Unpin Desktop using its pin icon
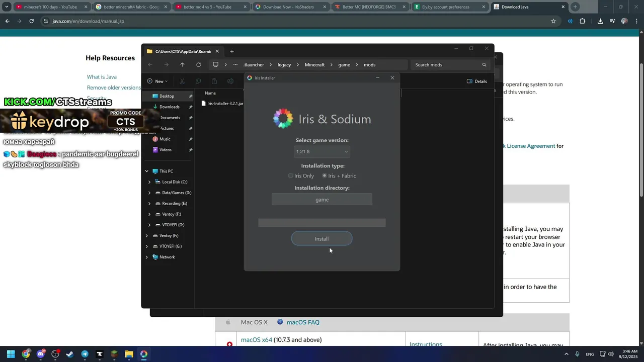 click(191, 96)
